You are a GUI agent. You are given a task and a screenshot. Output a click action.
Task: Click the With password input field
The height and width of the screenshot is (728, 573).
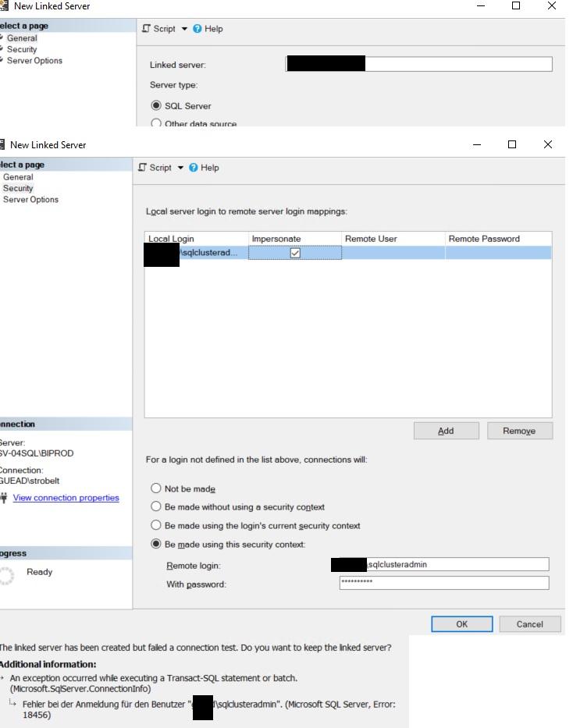coord(444,583)
